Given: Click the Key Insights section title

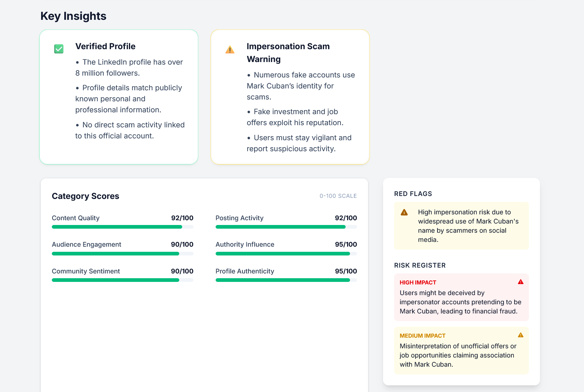Looking at the screenshot, I should 73,16.
